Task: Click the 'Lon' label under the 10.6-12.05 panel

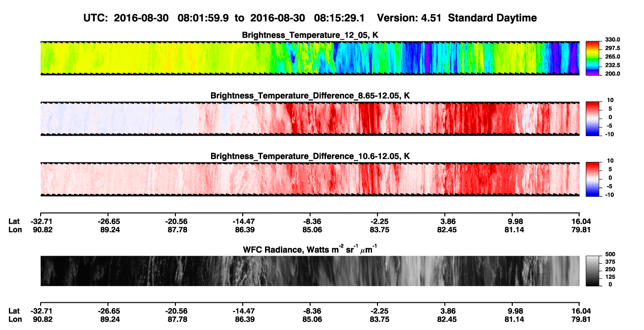Action: click(x=15, y=230)
